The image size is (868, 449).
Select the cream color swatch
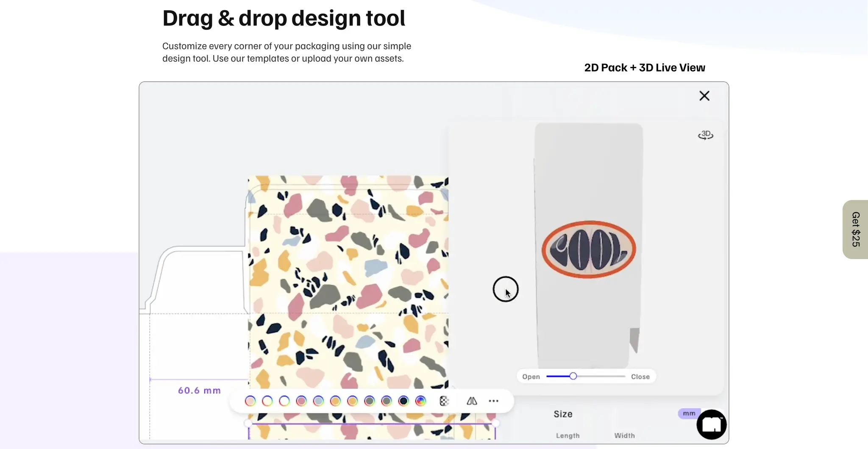267,401
